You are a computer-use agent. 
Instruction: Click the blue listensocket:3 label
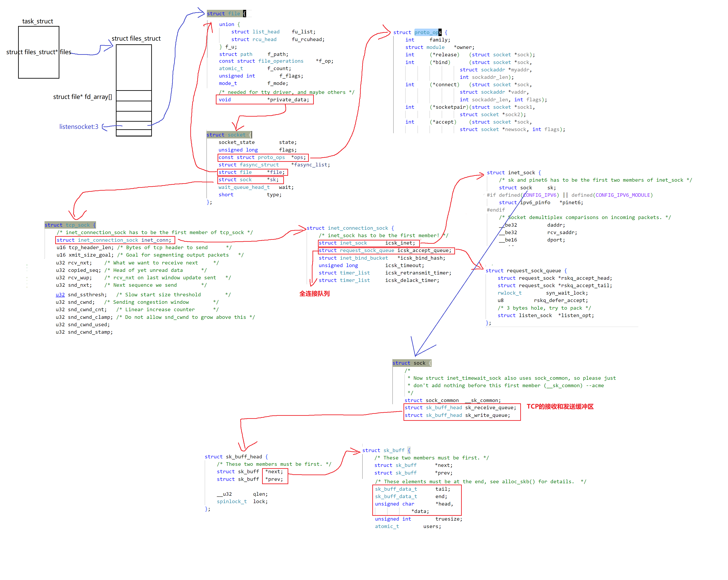point(79,127)
